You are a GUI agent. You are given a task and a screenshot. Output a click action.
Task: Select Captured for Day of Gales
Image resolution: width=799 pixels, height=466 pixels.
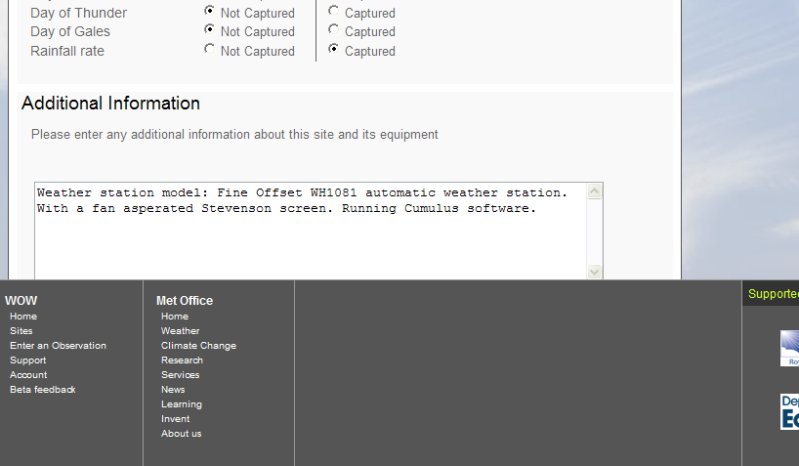(333, 30)
